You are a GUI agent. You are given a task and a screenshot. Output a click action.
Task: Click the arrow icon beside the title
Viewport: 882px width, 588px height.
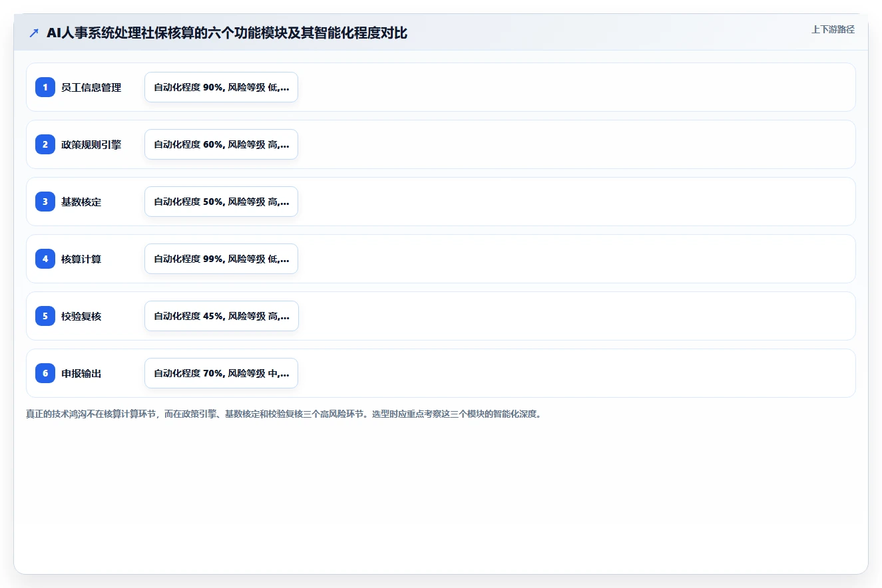34,33
